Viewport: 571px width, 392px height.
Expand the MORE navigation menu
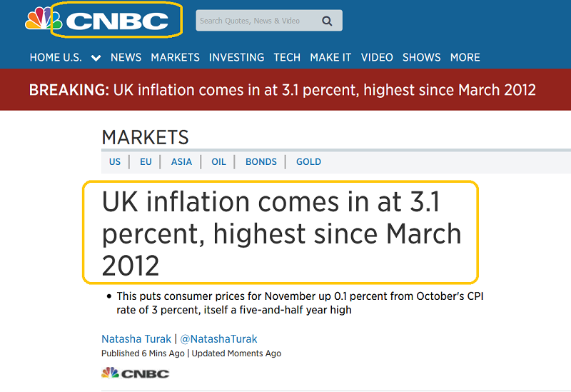[x=465, y=57]
